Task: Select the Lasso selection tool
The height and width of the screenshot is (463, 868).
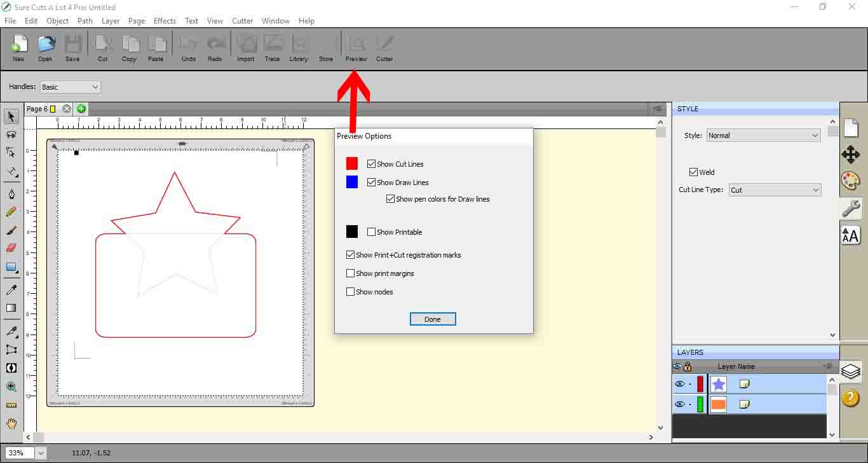Action: click(11, 134)
